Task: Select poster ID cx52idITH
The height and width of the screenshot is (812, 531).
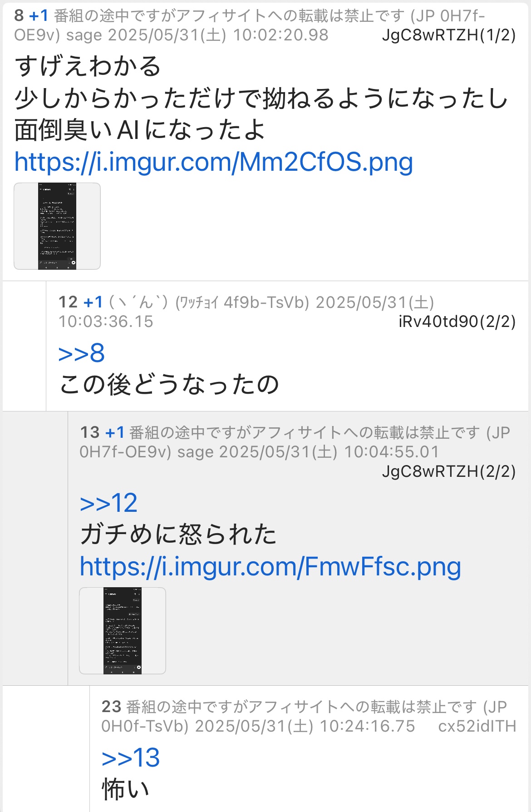Action: 477,726
